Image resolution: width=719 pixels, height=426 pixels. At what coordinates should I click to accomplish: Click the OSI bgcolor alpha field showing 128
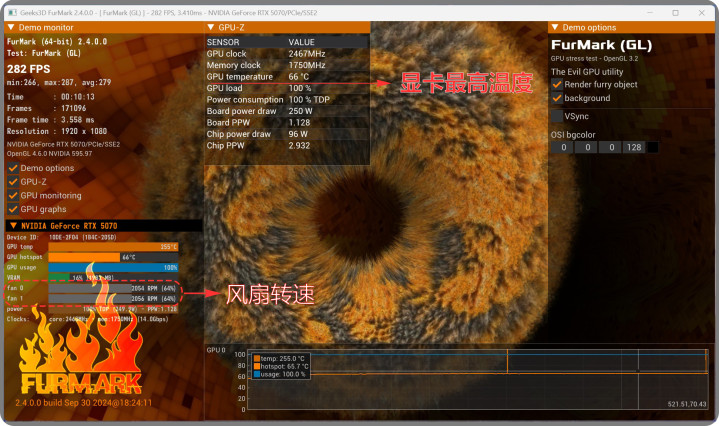pos(633,148)
